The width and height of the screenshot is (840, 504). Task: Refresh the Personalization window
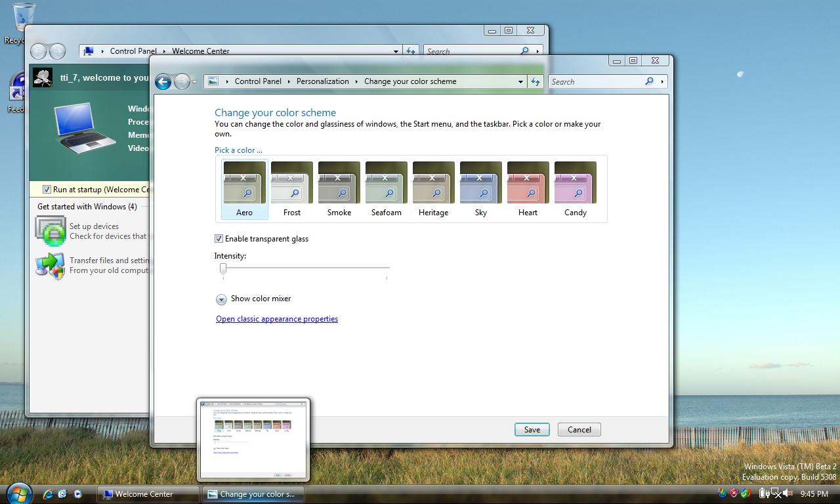click(x=535, y=81)
